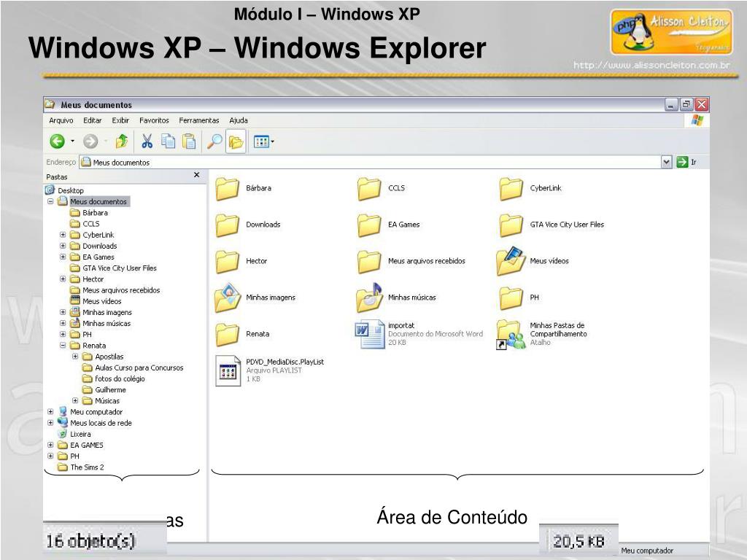Open the Editar menu
This screenshot has height=560, width=747.
(x=93, y=120)
